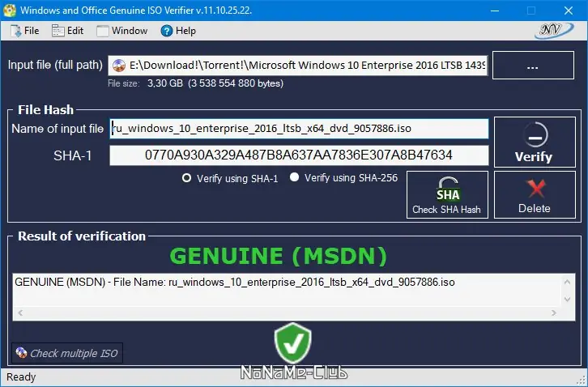588x387 pixels.
Task: Click up arrow of result vertical scrollbar
Action: click(567, 282)
